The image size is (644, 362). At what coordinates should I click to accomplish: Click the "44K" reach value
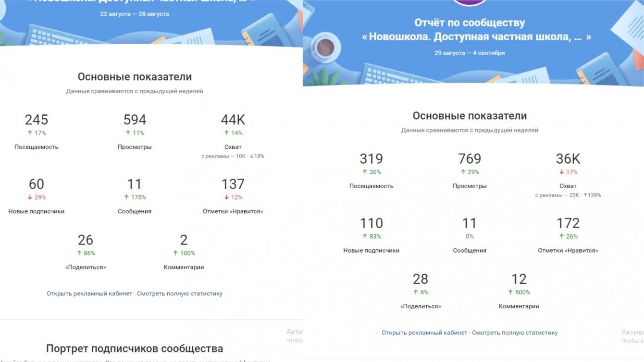233,120
